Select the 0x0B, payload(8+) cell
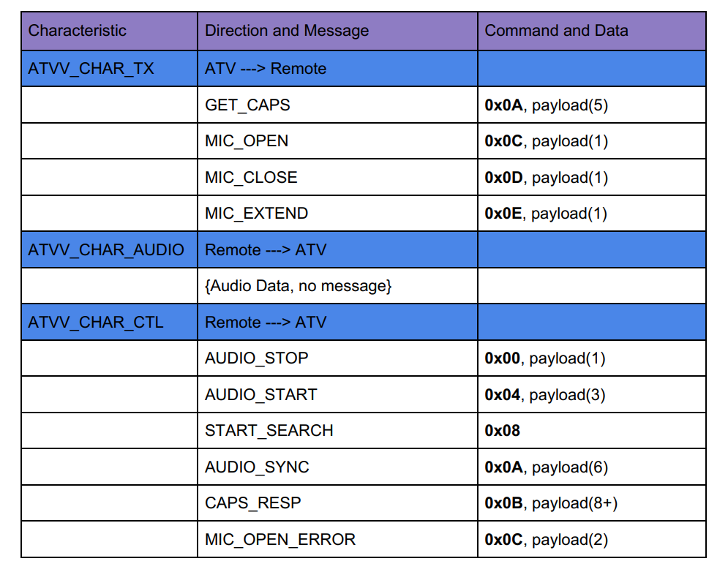Image resolution: width=728 pixels, height=572 pixels. click(x=592, y=503)
